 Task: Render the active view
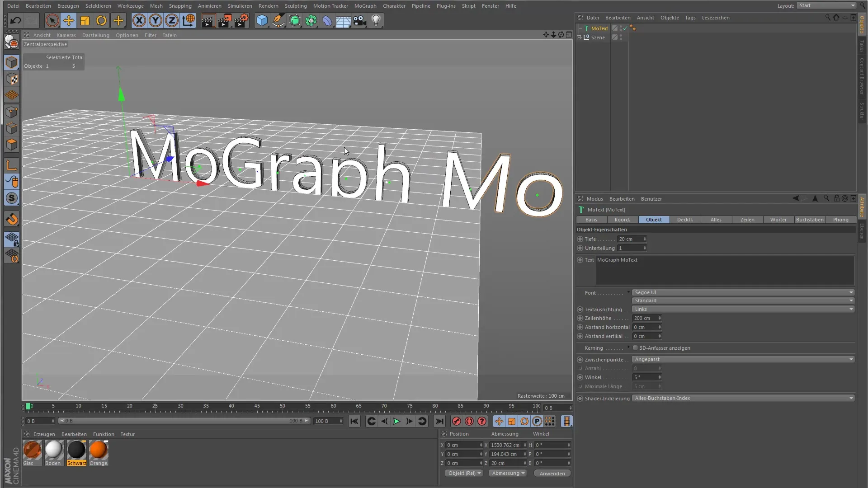(x=208, y=20)
